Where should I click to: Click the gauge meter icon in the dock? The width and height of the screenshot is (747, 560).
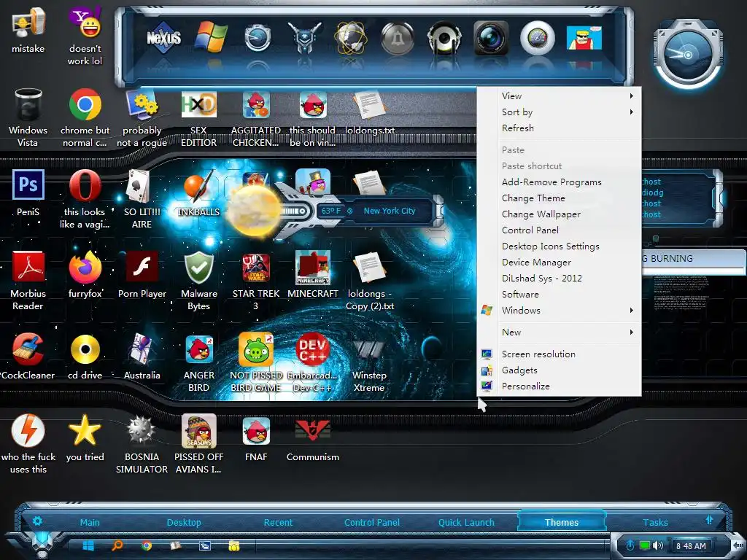(x=538, y=38)
